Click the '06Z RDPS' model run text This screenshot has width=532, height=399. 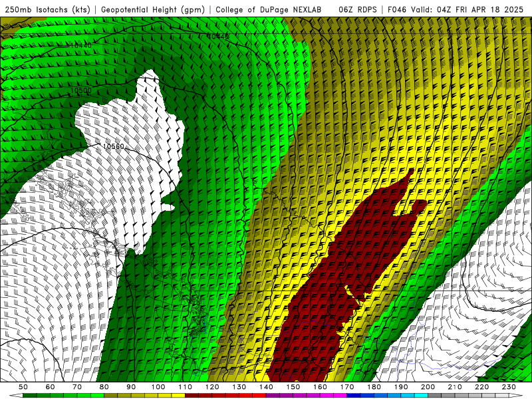coord(358,9)
